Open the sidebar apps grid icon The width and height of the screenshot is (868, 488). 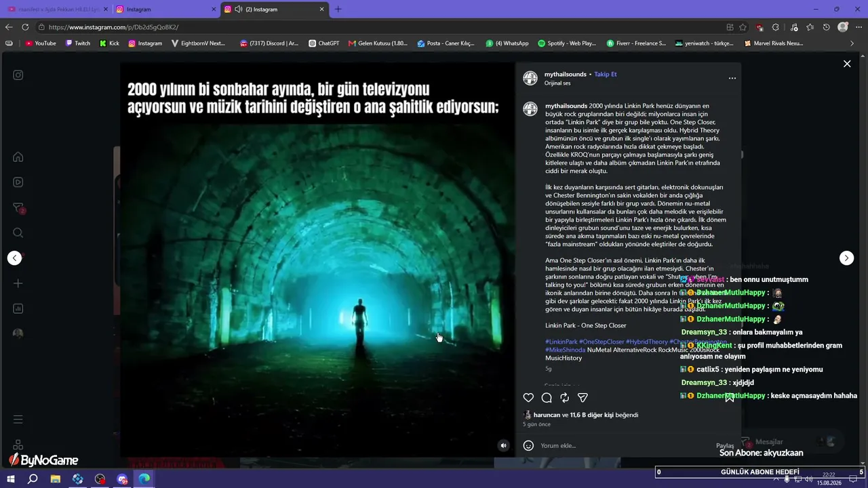coord(18,445)
